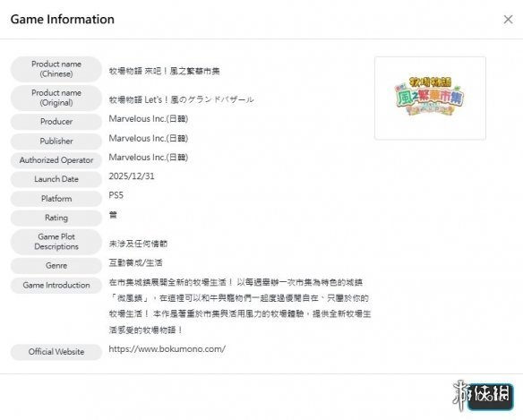Image resolution: width=523 pixels, height=420 pixels.
Task: Click the Launch Date label
Action: pos(56,179)
